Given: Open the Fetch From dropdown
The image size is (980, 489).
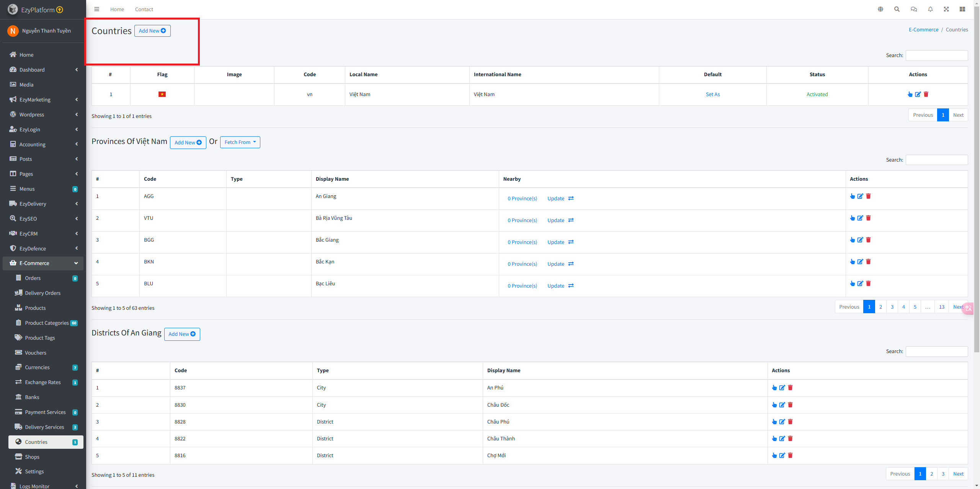Looking at the screenshot, I should tap(240, 142).
